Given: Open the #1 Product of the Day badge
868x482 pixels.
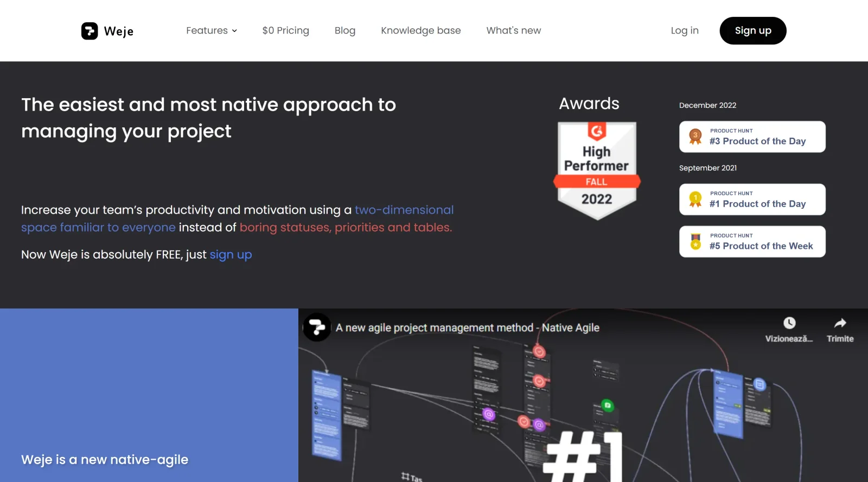Looking at the screenshot, I should click(752, 200).
